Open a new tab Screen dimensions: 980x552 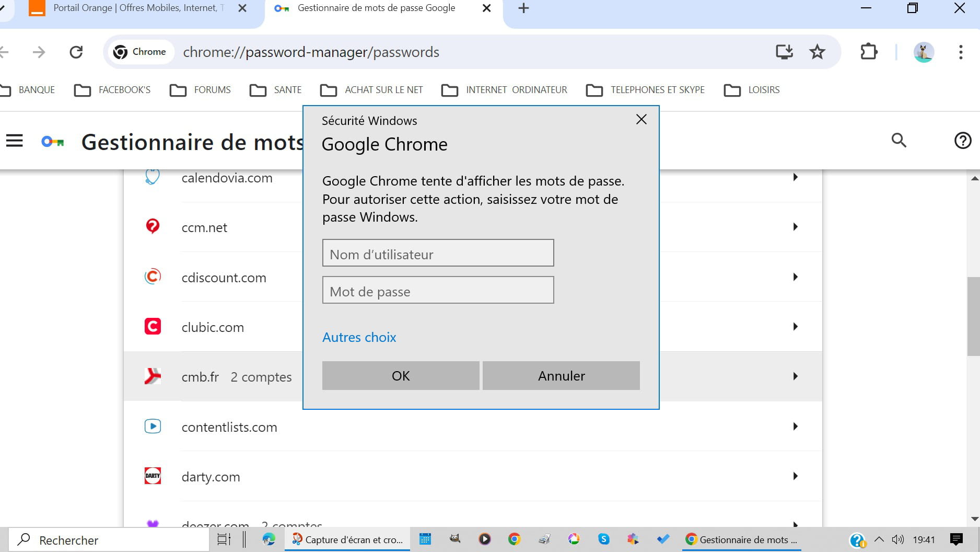click(523, 8)
